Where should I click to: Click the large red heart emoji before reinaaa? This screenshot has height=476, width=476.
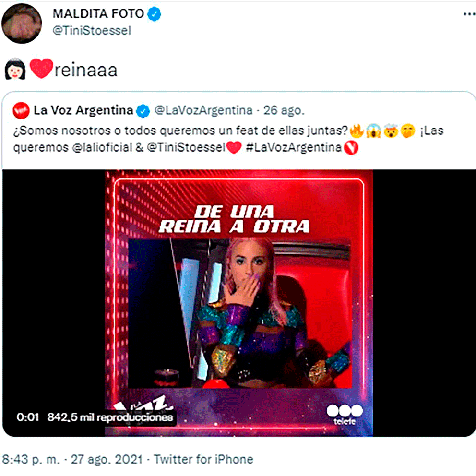tap(41, 69)
